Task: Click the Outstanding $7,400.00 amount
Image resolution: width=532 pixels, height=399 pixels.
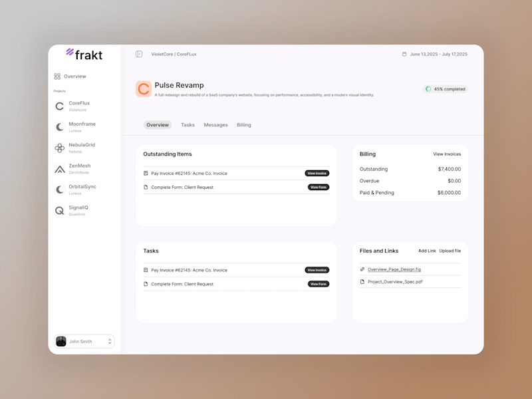Action: coord(450,169)
